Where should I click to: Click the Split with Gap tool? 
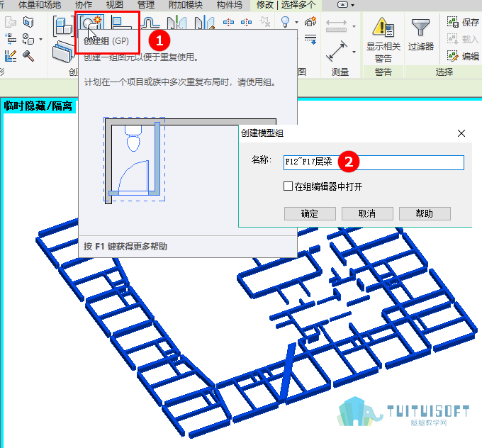pos(246,22)
